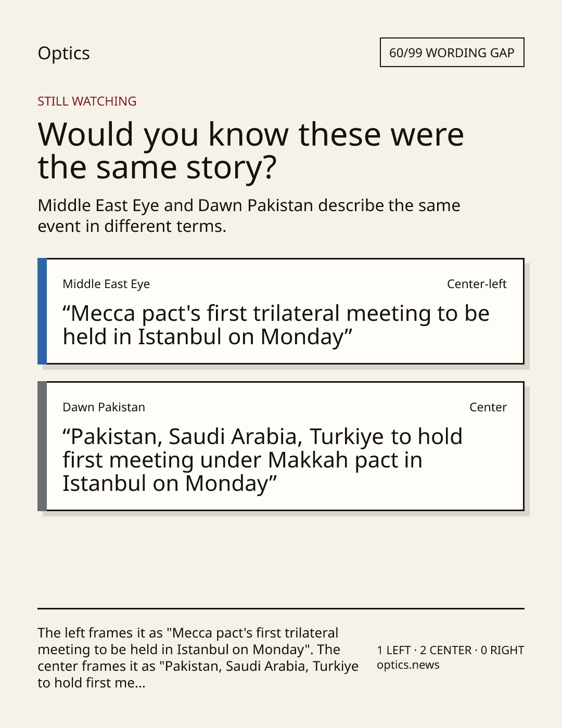Click the 1 LEFT · 2 CENTER · 0 RIGHT tally
This screenshot has height=728, width=562.
pos(451,650)
